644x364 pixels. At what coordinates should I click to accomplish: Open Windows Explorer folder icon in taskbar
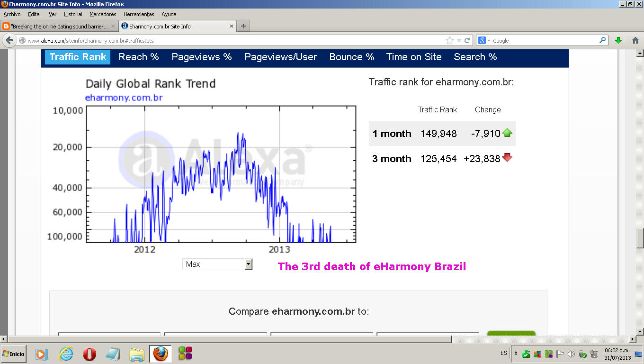tap(137, 354)
